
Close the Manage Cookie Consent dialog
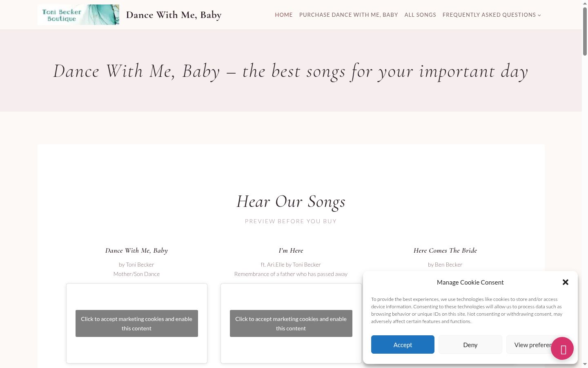pos(566,282)
